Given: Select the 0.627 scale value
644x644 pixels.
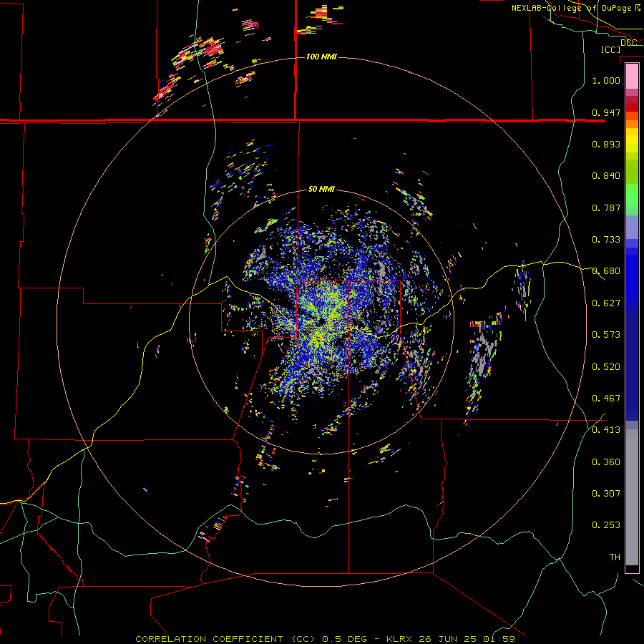Looking at the screenshot, I should pyautogui.click(x=606, y=303).
